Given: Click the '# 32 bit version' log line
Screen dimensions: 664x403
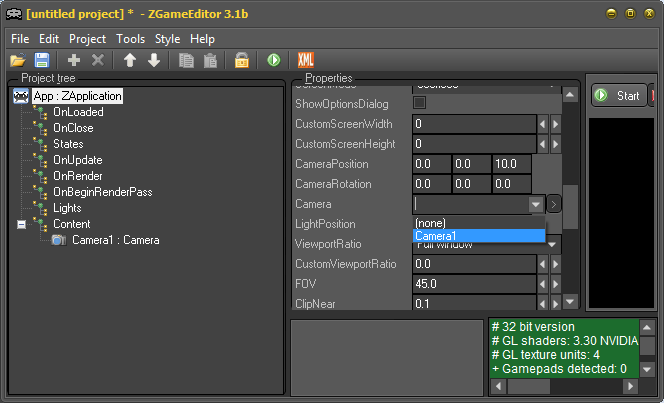Looking at the screenshot, I should coord(533,327).
